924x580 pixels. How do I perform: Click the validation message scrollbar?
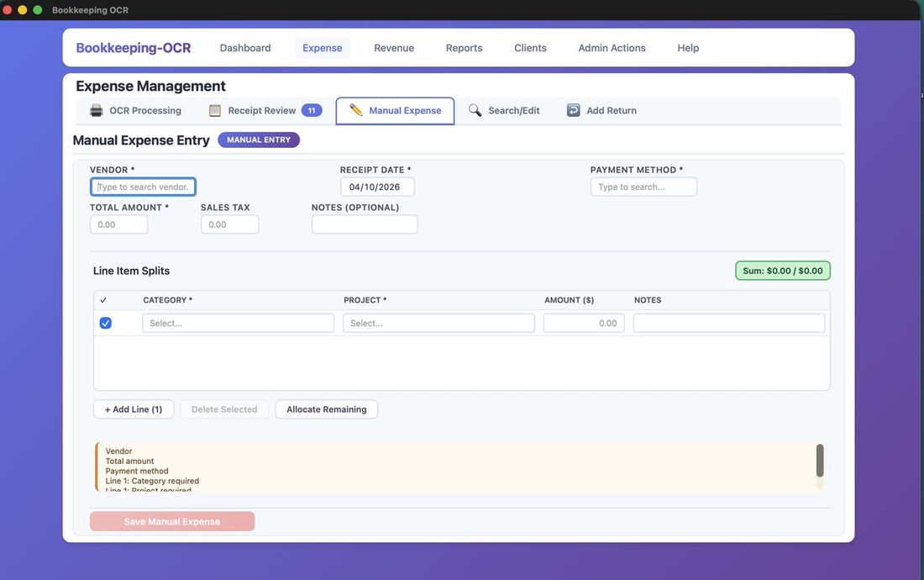(x=820, y=462)
